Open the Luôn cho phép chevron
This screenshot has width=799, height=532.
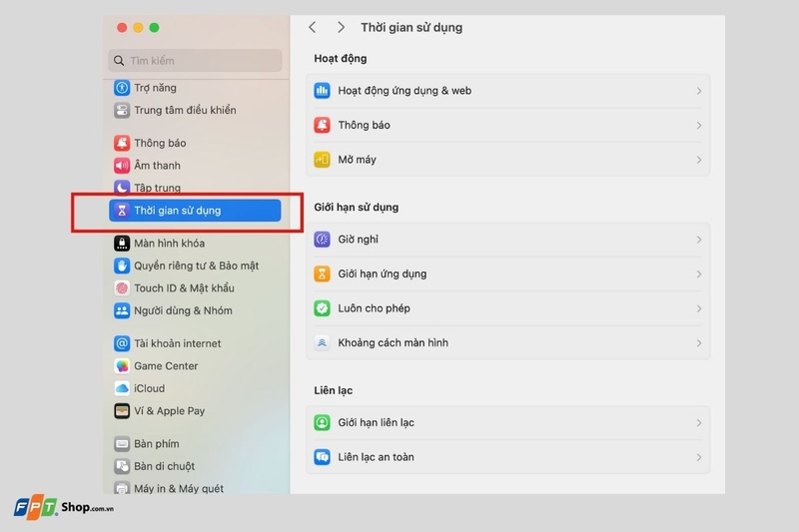(x=698, y=309)
